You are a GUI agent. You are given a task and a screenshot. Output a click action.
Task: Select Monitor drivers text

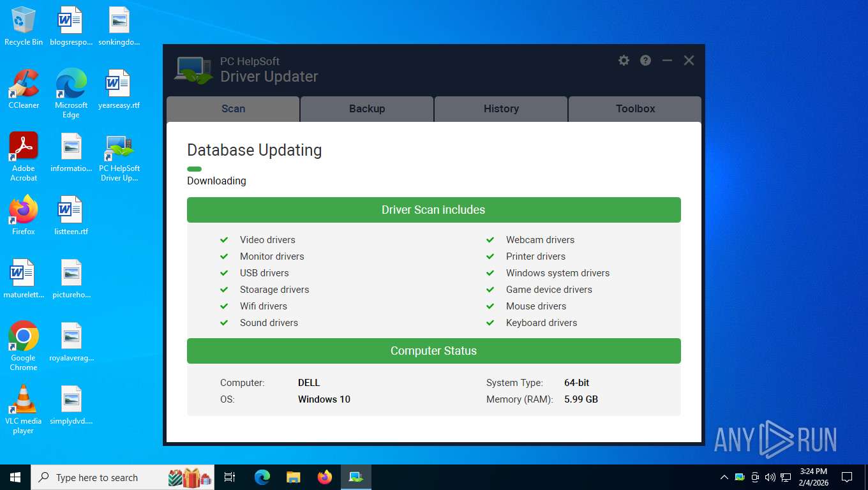pyautogui.click(x=272, y=256)
